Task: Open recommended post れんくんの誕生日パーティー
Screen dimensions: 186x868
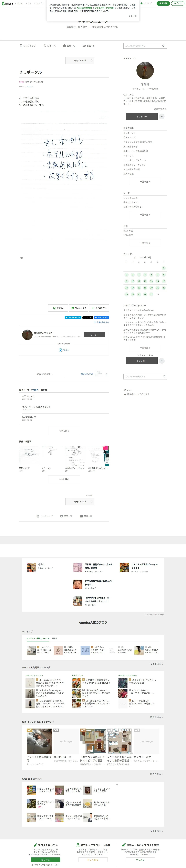Action: tap(144, 566)
